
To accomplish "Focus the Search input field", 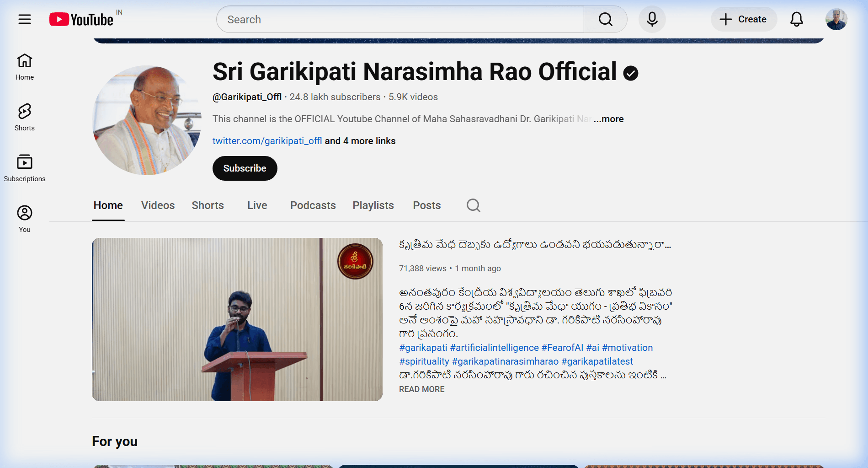I will pyautogui.click(x=400, y=19).
